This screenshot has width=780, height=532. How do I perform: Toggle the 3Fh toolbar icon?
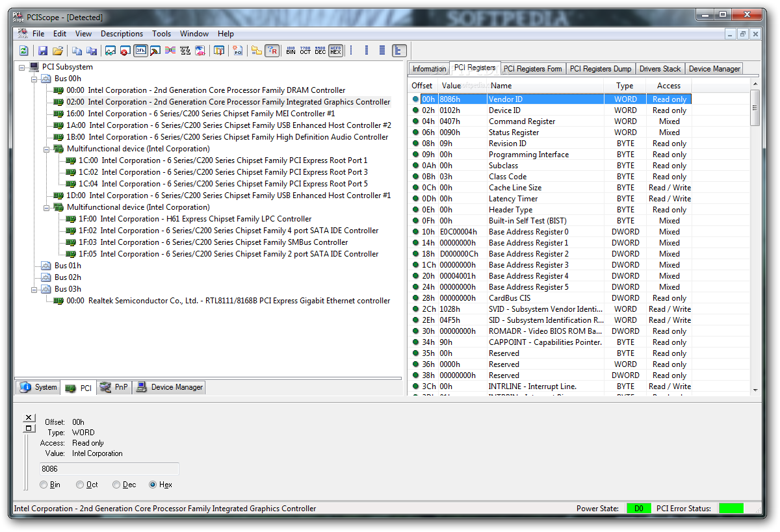(x=140, y=50)
